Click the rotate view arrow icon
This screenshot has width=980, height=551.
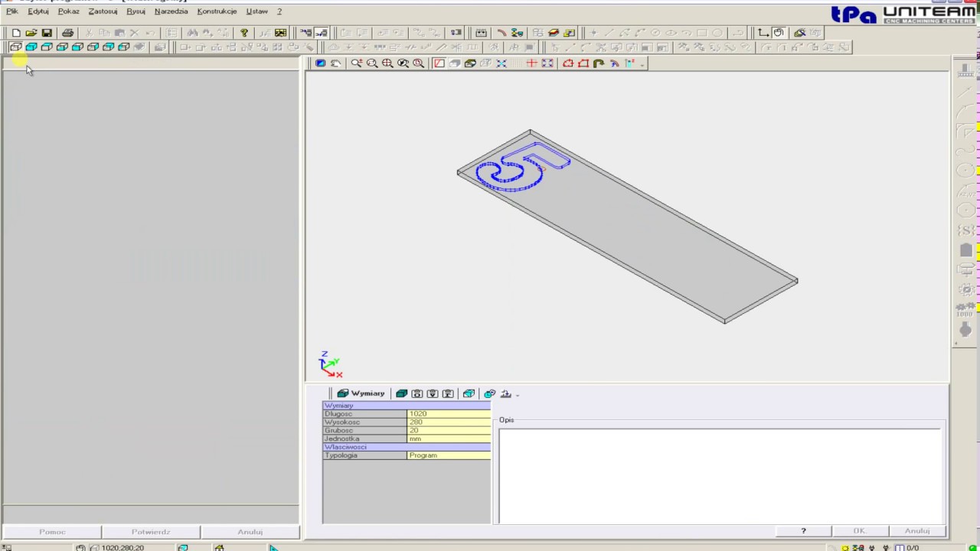[x=335, y=64]
